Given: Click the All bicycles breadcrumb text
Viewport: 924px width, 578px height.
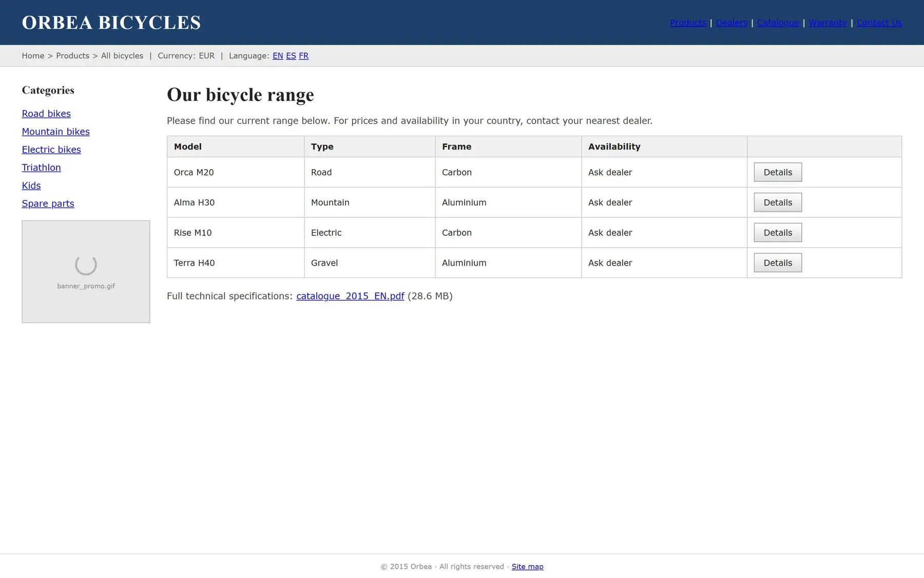Looking at the screenshot, I should tap(122, 55).
